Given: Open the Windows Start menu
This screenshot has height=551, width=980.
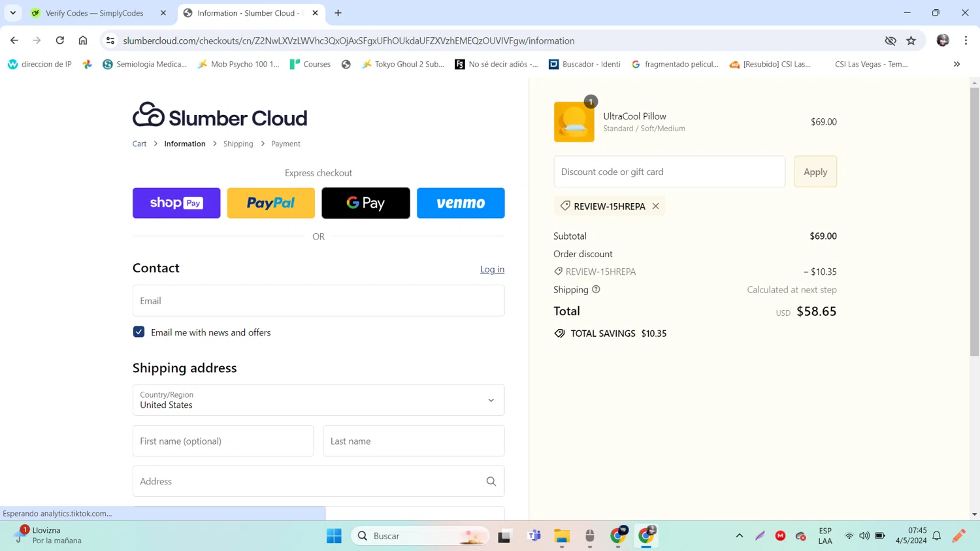Looking at the screenshot, I should 334,536.
